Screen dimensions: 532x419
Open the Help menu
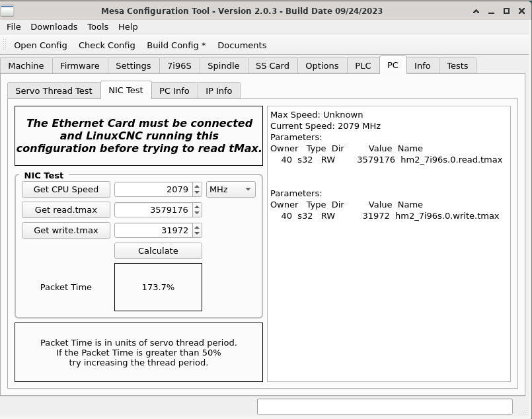point(128,27)
